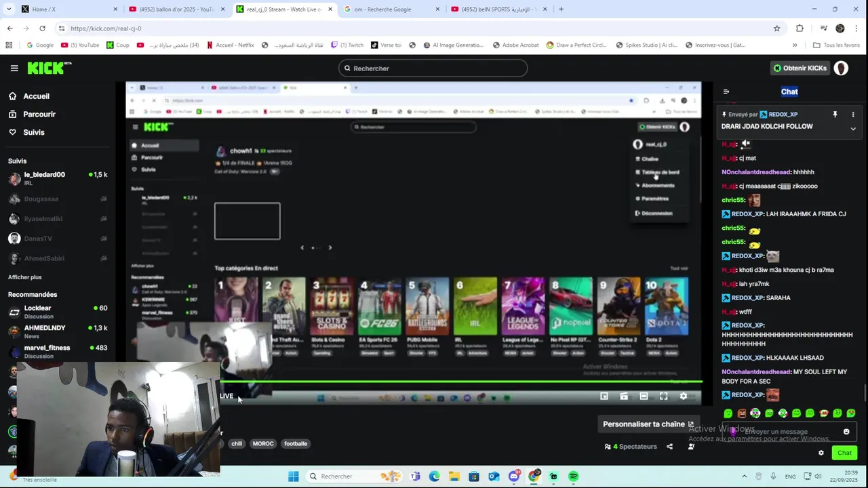This screenshot has width=868, height=488.
Task: Send message with green Chat button
Action: click(x=844, y=453)
